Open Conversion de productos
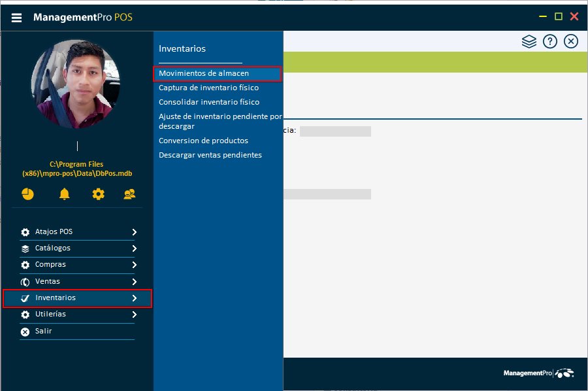The image size is (588, 391). [x=203, y=141]
